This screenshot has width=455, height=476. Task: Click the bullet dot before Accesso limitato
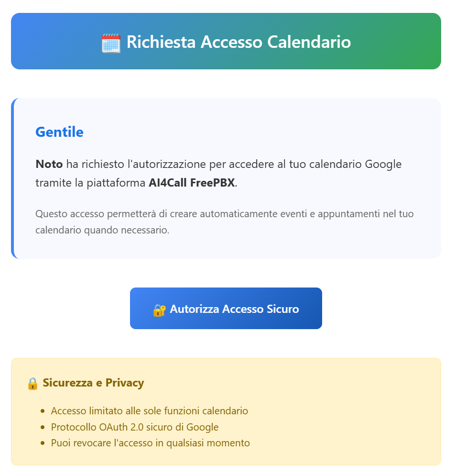coord(43,411)
